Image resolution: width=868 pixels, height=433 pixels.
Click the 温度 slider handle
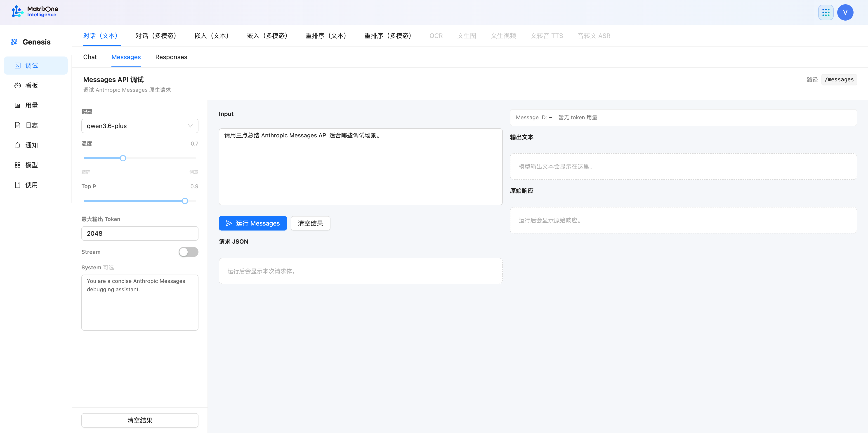click(x=123, y=158)
